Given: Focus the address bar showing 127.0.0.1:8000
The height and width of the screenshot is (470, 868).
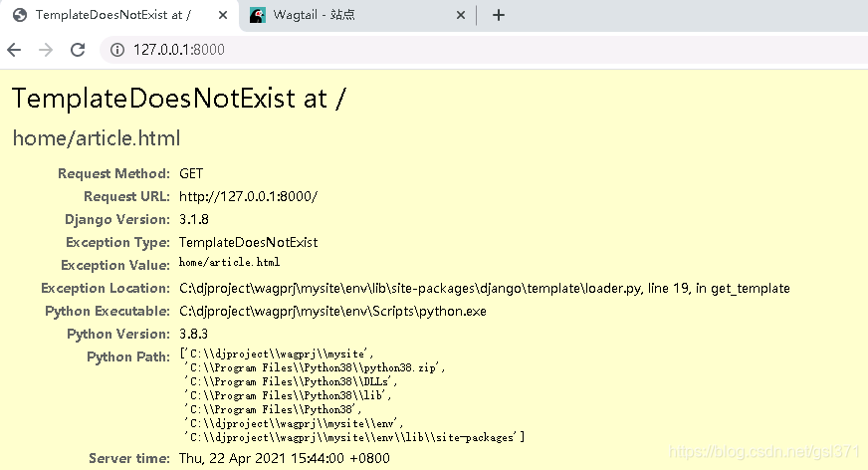Looking at the screenshot, I should coord(482,50).
